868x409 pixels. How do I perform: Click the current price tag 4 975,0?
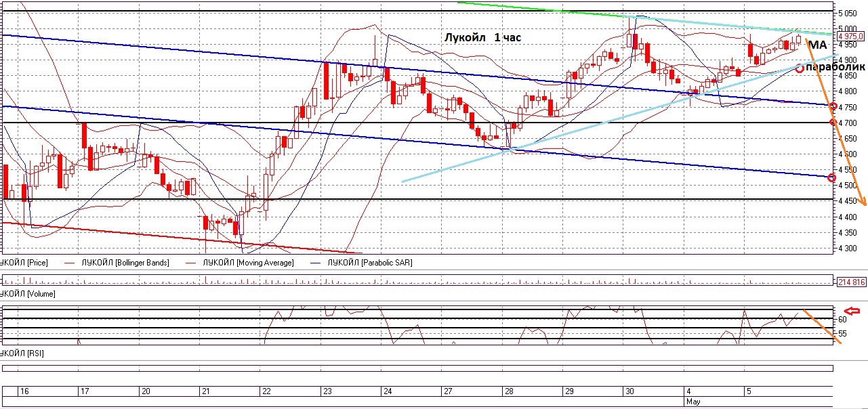pos(851,36)
